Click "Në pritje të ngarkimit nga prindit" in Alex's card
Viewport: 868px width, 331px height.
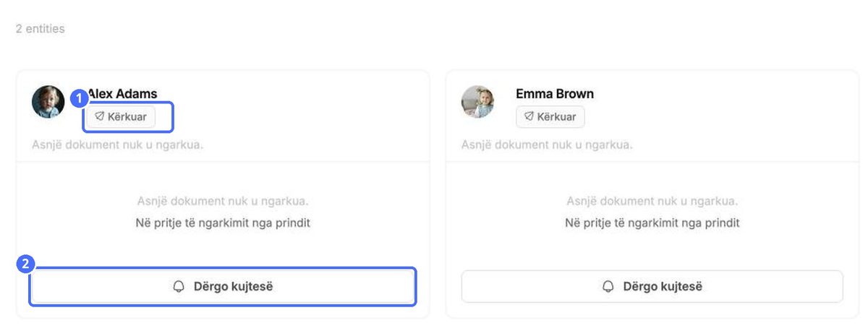[x=223, y=223]
